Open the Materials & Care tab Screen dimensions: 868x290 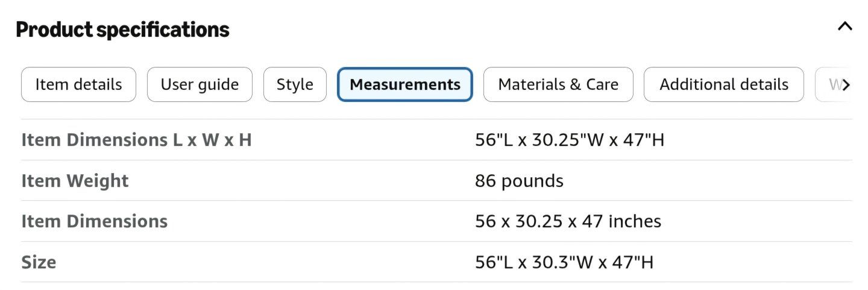click(558, 84)
